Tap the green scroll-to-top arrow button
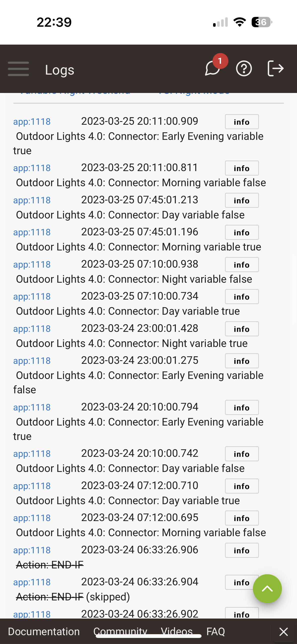 coord(267,589)
